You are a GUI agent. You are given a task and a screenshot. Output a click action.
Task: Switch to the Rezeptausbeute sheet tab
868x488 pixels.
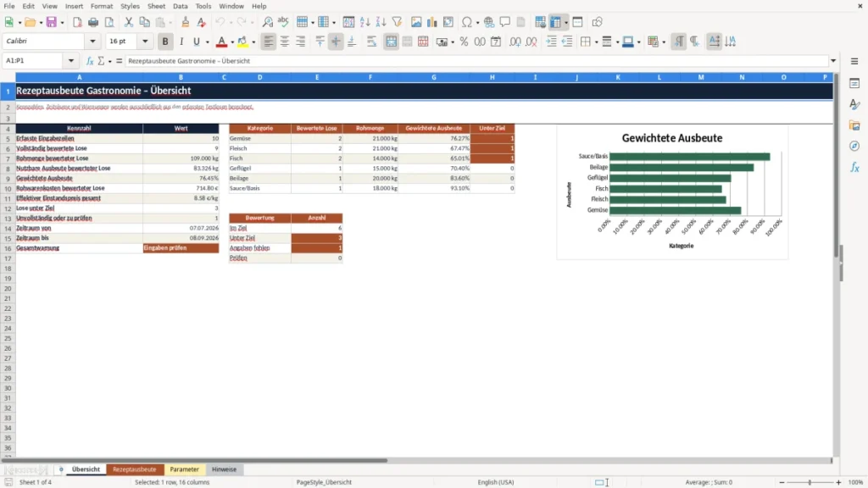pos(135,469)
